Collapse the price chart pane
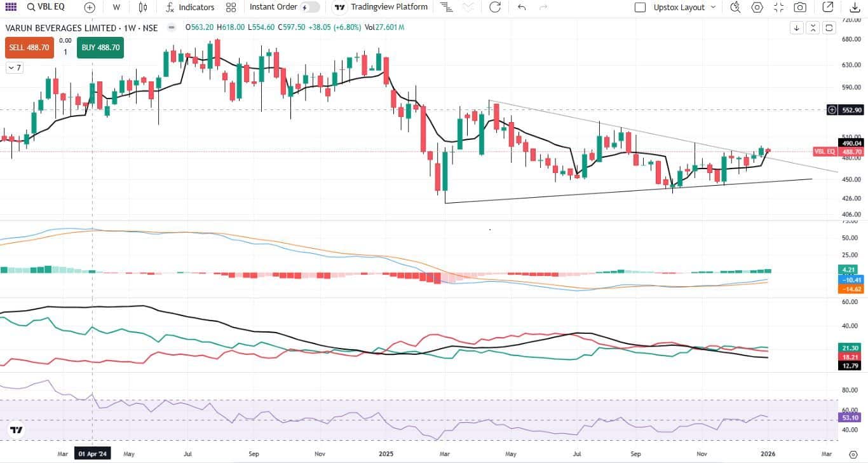This screenshot has width=868, height=463. point(813,28)
